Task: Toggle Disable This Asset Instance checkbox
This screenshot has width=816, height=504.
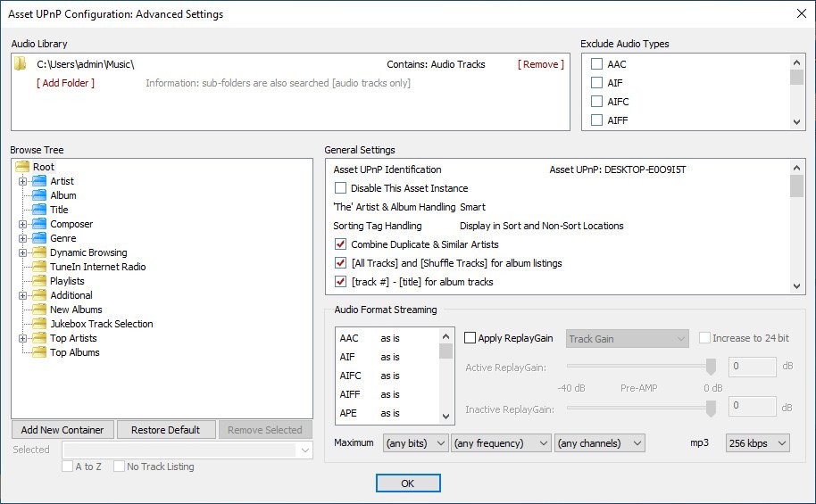Action: (x=340, y=187)
